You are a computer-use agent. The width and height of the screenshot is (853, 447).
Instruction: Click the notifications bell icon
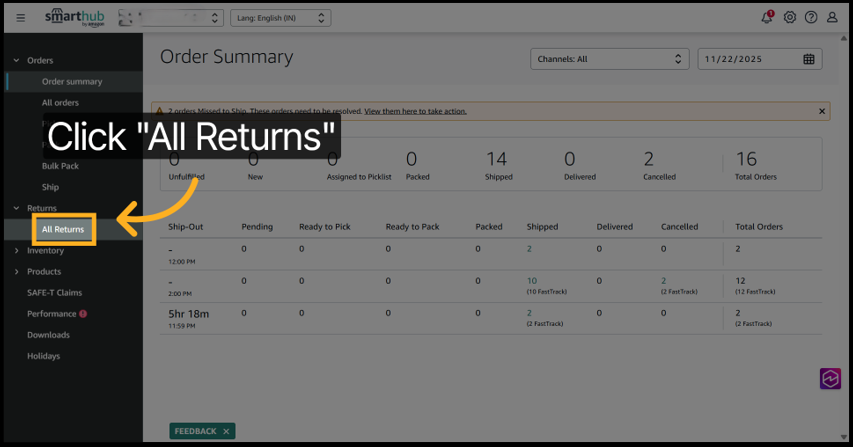767,18
